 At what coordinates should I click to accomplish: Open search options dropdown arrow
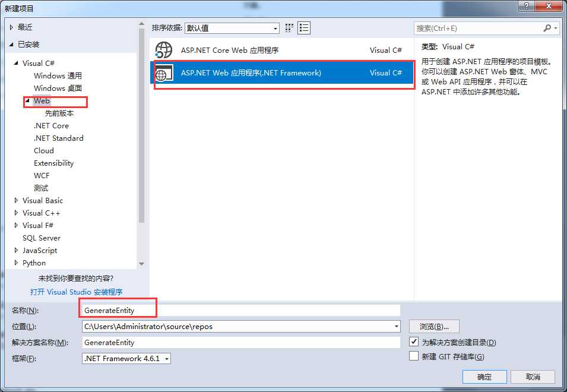tap(556, 28)
